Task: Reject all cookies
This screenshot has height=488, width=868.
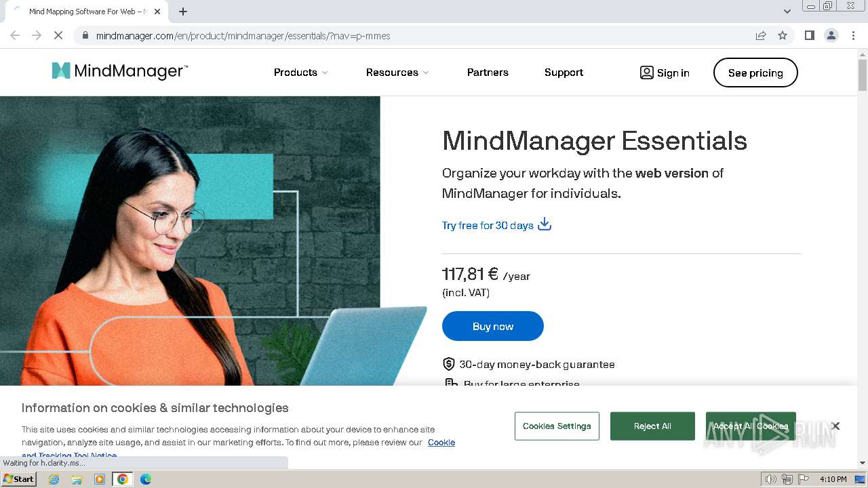Action: (652, 426)
